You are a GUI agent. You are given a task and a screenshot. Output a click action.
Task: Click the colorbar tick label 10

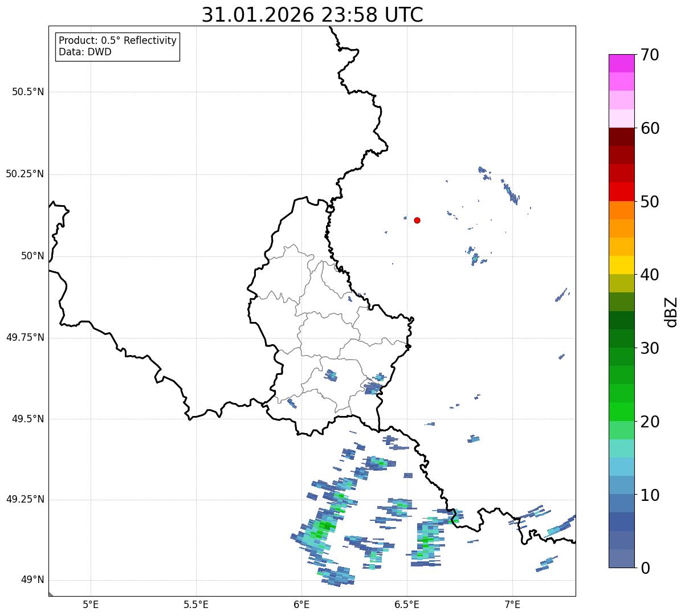[650, 495]
